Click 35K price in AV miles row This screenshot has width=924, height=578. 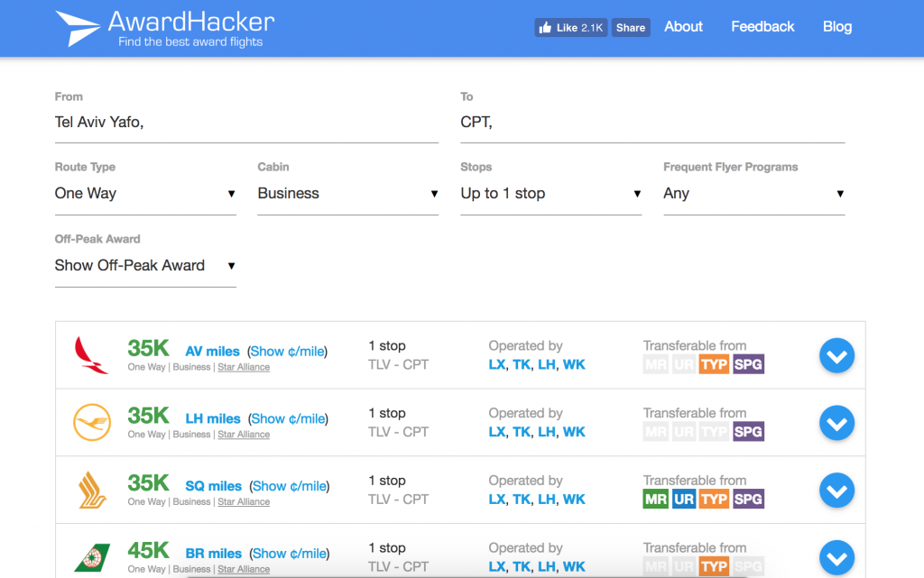(149, 348)
